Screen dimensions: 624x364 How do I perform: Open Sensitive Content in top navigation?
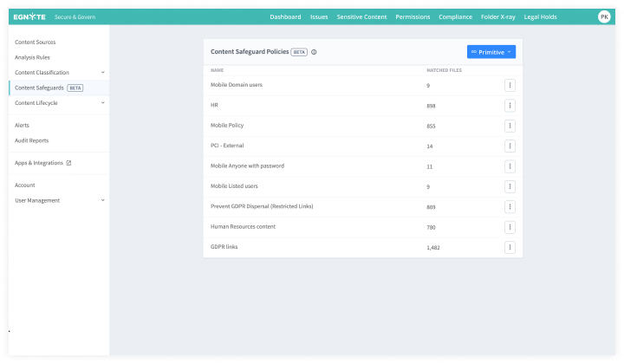click(x=361, y=16)
